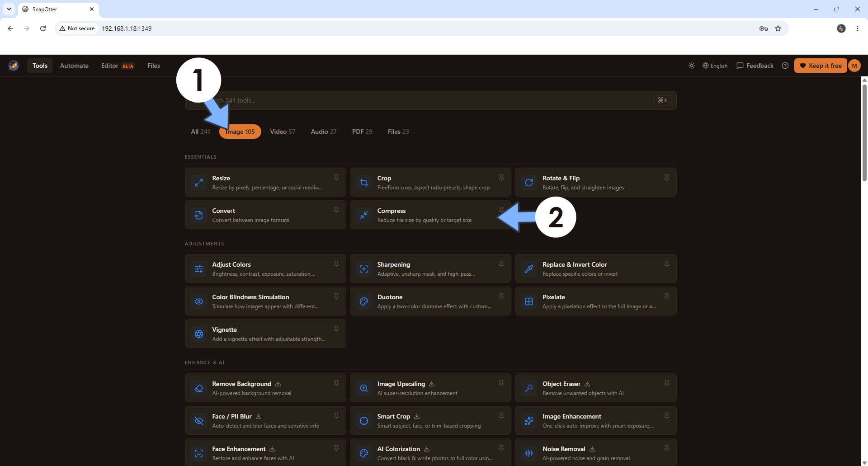Open the Replace & Invert Color eyedropper icon
This screenshot has width=868, height=466.
[529, 269]
